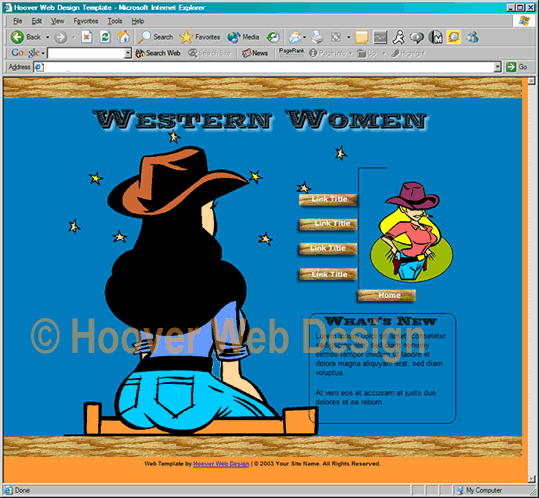Open the Favorites menu
The width and height of the screenshot is (539, 498).
click(x=86, y=21)
